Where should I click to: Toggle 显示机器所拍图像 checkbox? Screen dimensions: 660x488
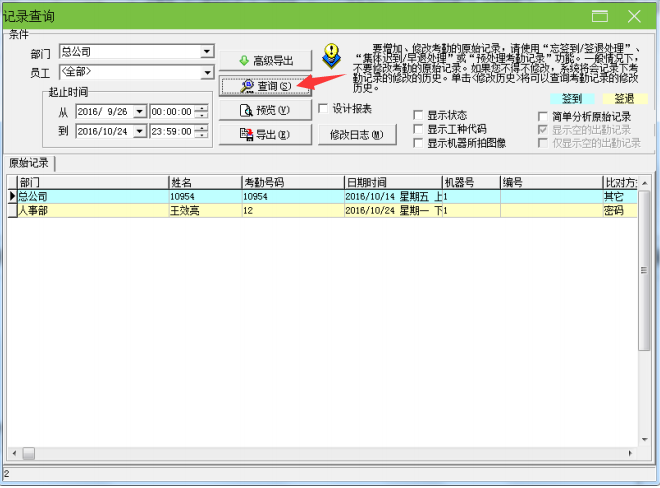pos(418,143)
